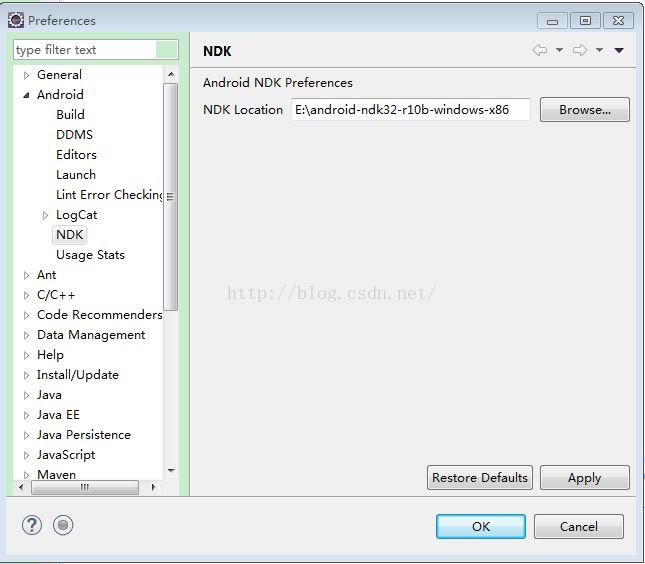Image resolution: width=645 pixels, height=564 pixels.
Task: Dismiss dialog with Cancel button
Action: click(x=578, y=527)
